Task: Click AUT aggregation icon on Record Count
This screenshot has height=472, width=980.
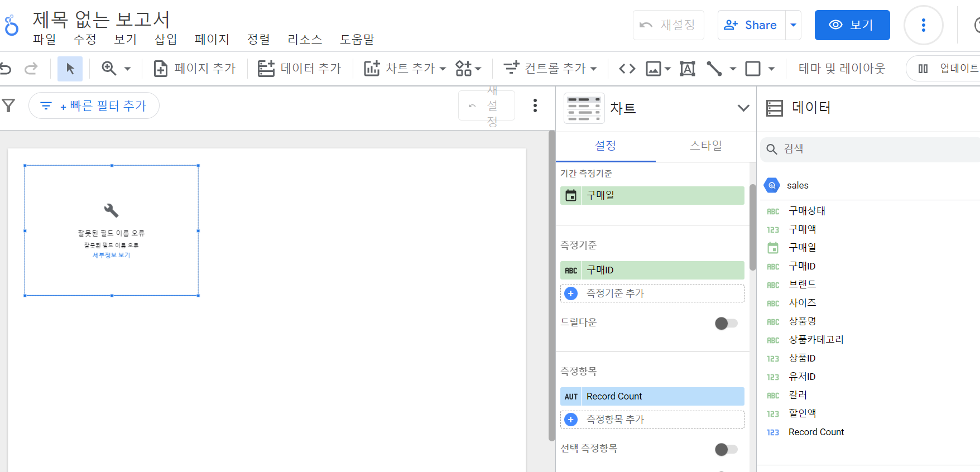Action: pyautogui.click(x=571, y=397)
